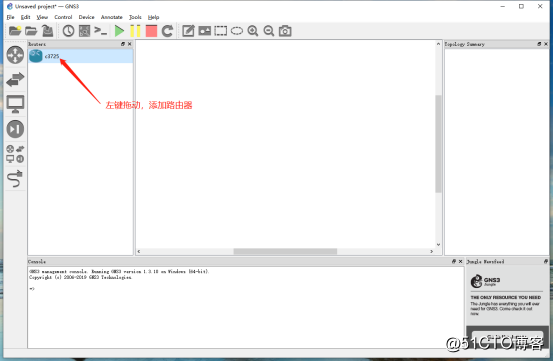The height and width of the screenshot is (362, 554).
Task: Open the Manage snapshots clock icon
Action: [x=69, y=31]
